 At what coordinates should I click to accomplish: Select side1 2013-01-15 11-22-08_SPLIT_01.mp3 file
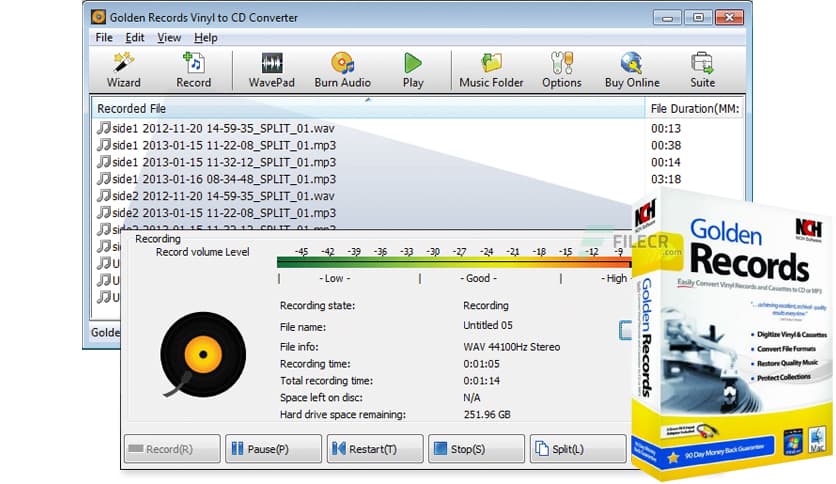click(216, 145)
